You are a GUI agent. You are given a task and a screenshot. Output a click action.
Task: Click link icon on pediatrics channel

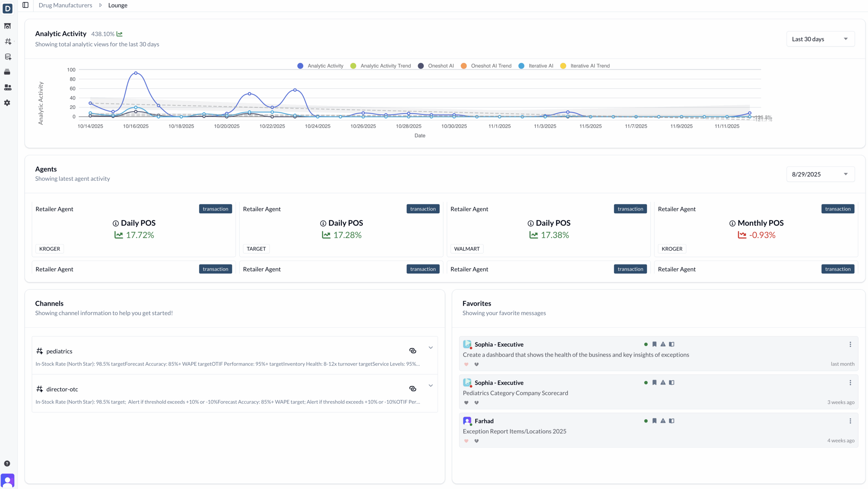(x=413, y=351)
